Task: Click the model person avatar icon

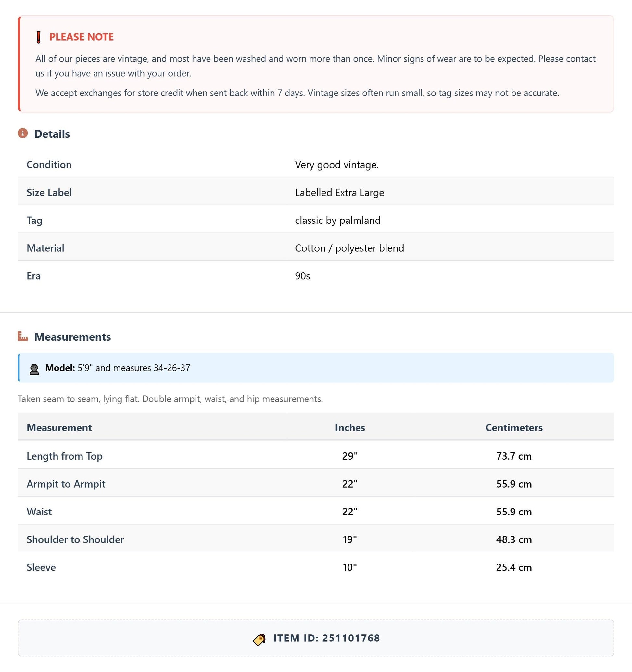Action: pyautogui.click(x=34, y=370)
